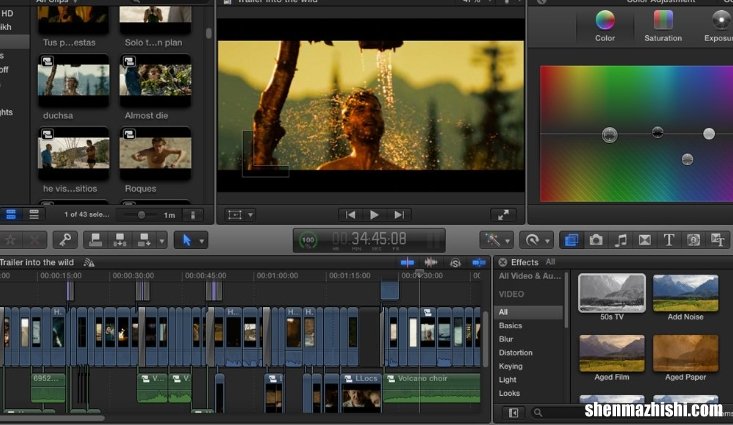Screen dimensions: 733x425
Task: Select the arrow Select tool
Action: coord(187,240)
